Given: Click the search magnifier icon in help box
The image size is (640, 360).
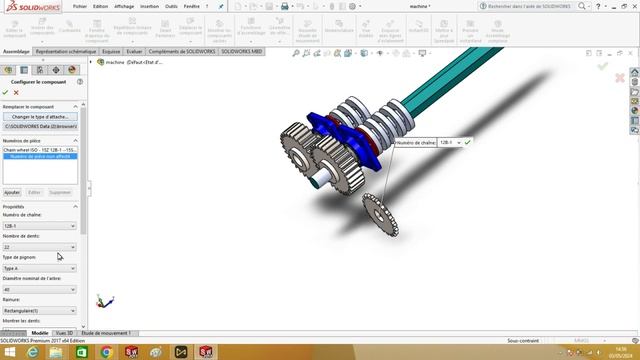Looking at the screenshot, I should point(582,6).
